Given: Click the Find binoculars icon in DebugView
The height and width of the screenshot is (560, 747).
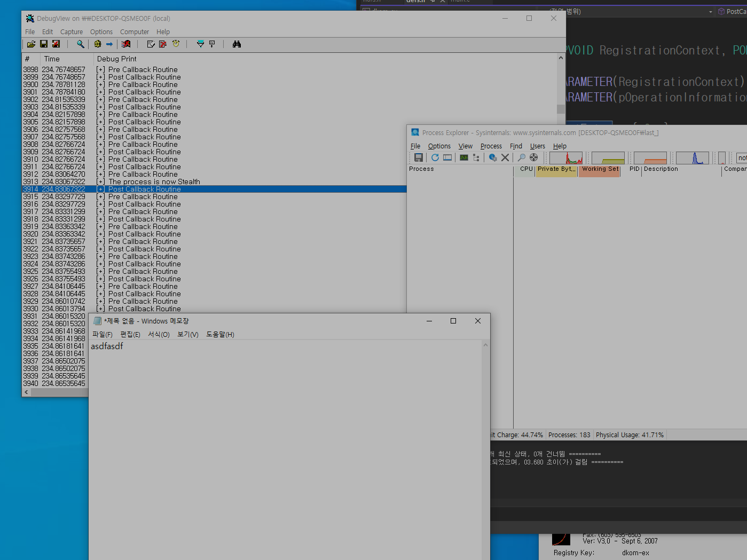Looking at the screenshot, I should tap(237, 44).
